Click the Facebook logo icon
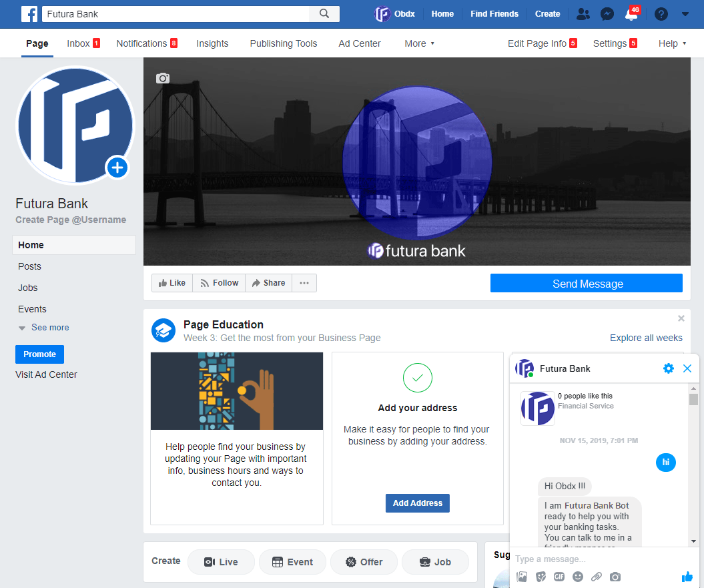This screenshot has width=704, height=588. point(29,14)
